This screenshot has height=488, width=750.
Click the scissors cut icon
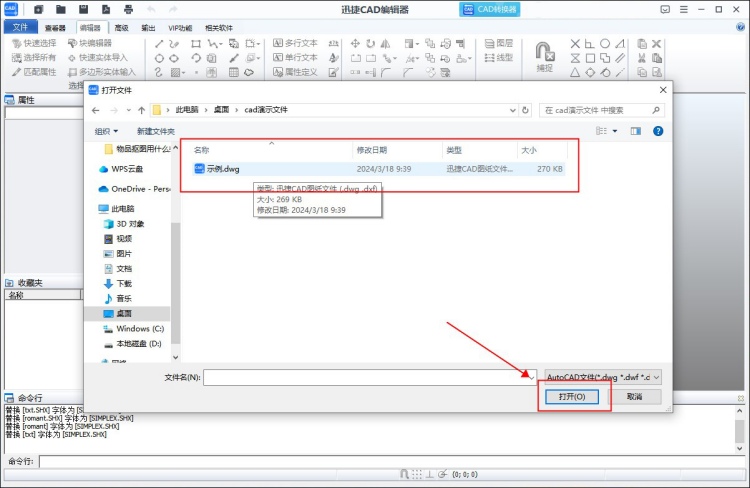[642, 58]
